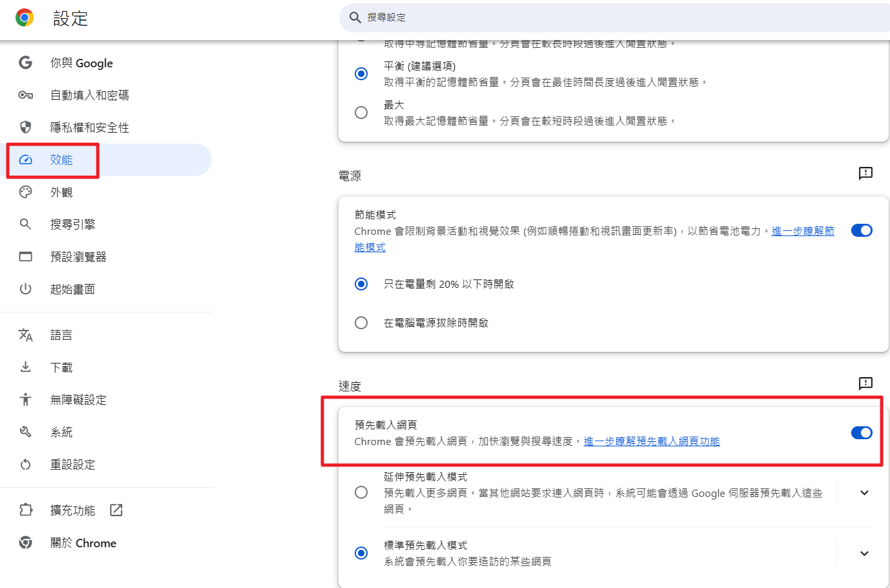This screenshot has height=588, width=890.
Task: Click the 電源 section heading
Action: 350,176
